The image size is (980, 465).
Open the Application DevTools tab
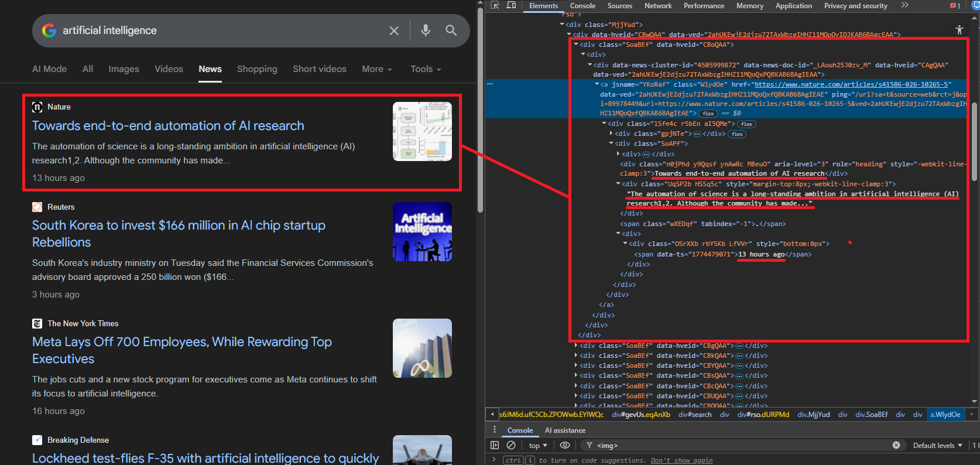click(793, 6)
